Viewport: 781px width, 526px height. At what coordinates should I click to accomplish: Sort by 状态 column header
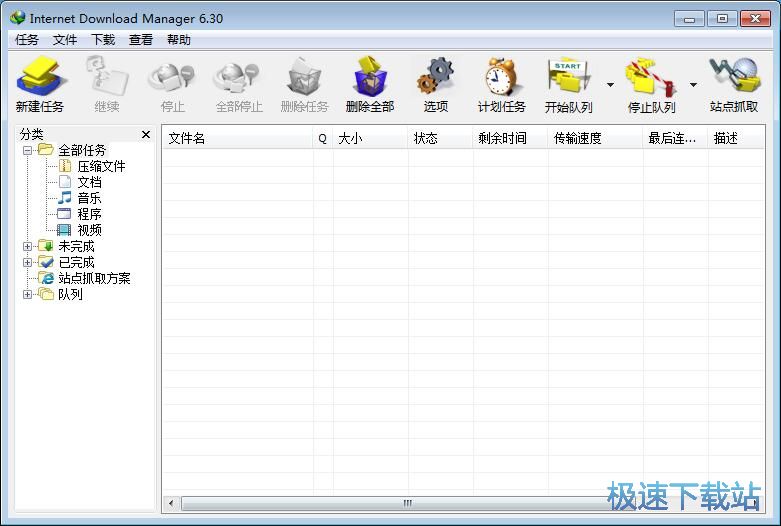pyautogui.click(x=440, y=138)
